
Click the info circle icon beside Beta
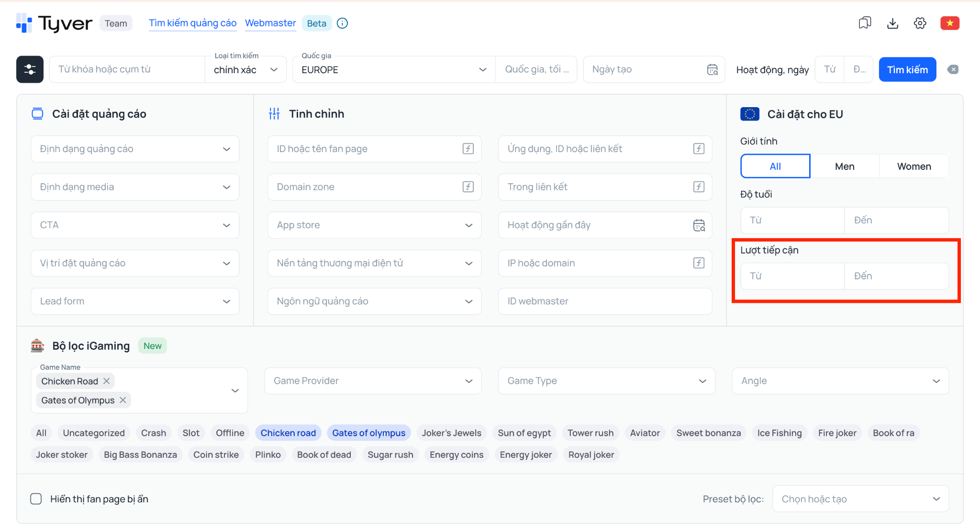[x=342, y=23]
